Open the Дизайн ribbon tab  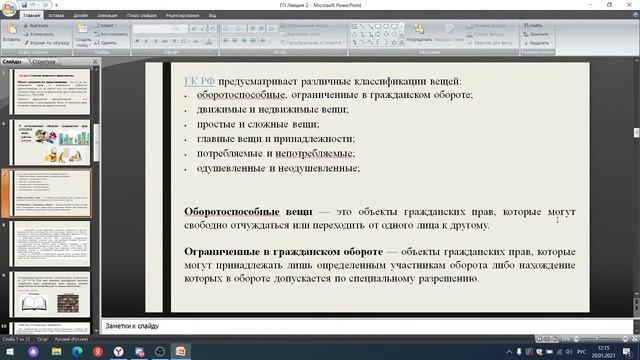pos(80,16)
